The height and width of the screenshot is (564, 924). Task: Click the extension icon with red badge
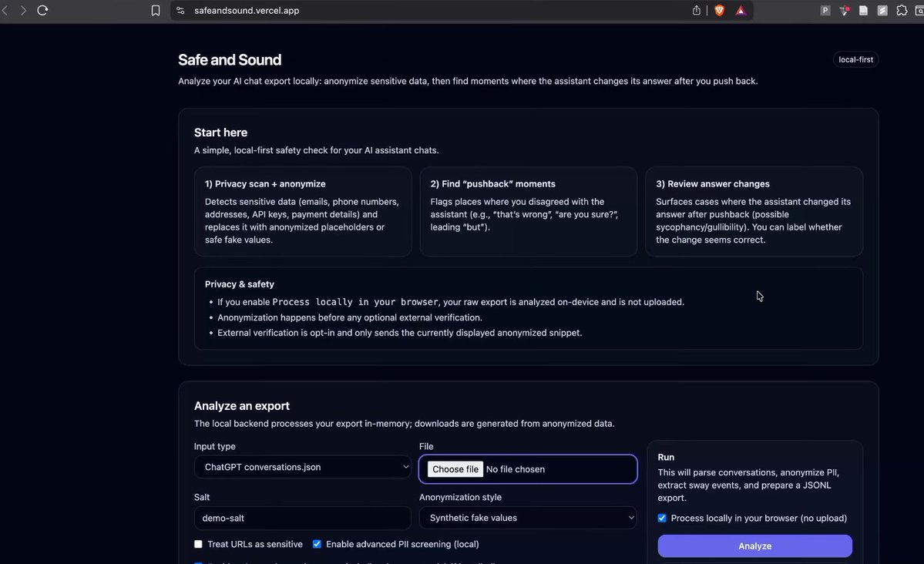click(x=845, y=11)
